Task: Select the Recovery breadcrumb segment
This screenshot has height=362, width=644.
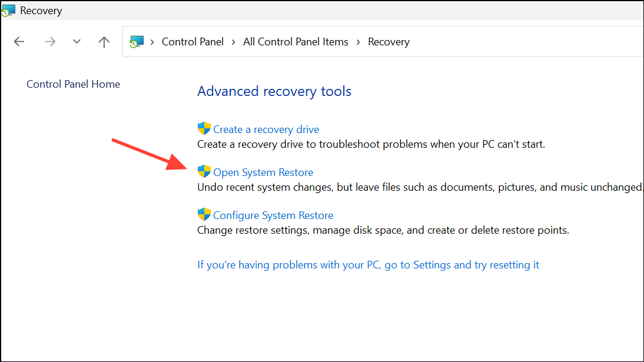Action: [x=389, y=41]
